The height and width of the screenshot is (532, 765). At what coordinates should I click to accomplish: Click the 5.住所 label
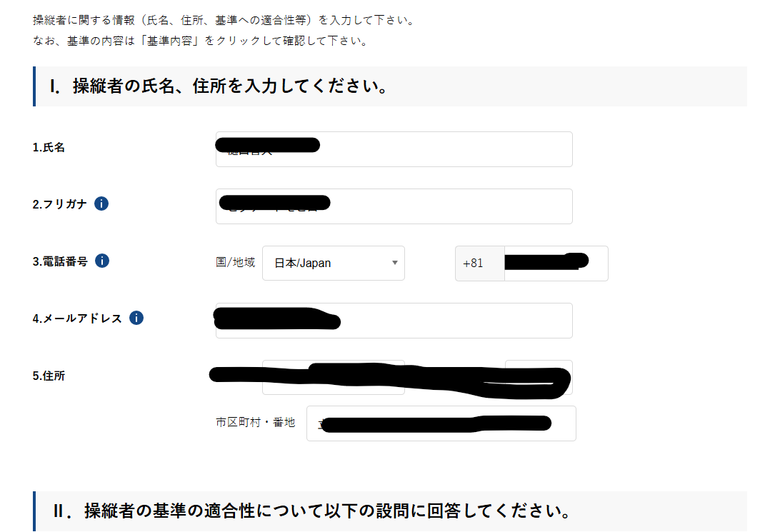click(49, 376)
